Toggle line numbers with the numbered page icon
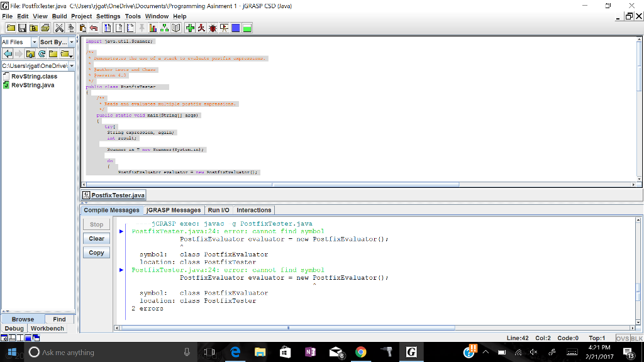Screen dimensions: 644x362 (130, 28)
